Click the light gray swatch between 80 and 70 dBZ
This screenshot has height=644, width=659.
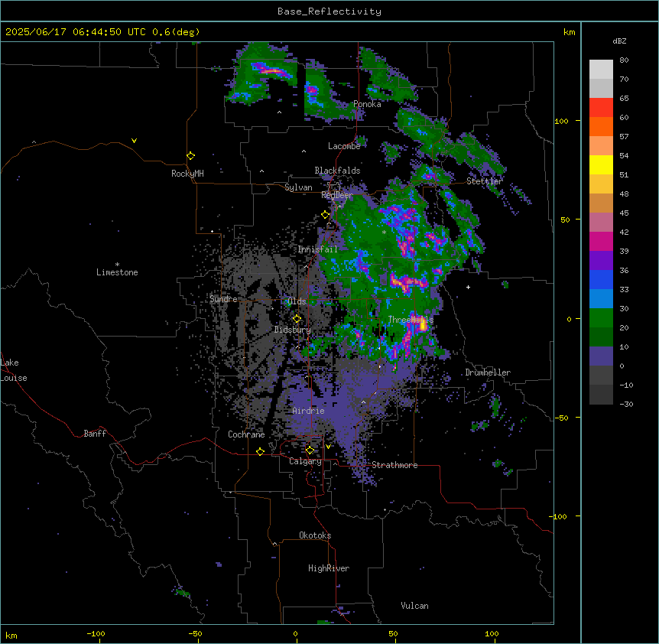pyautogui.click(x=601, y=70)
